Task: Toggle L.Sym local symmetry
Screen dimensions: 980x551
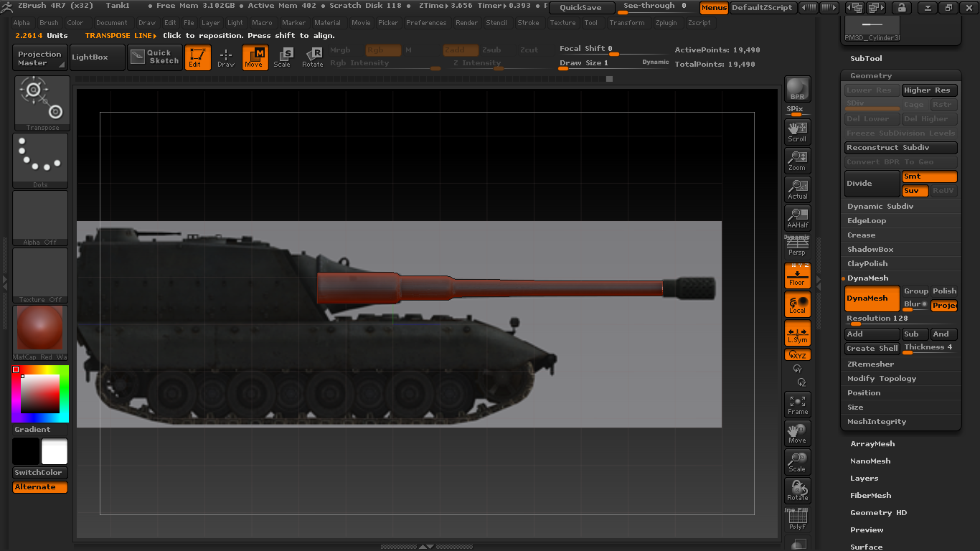Action: pyautogui.click(x=797, y=334)
